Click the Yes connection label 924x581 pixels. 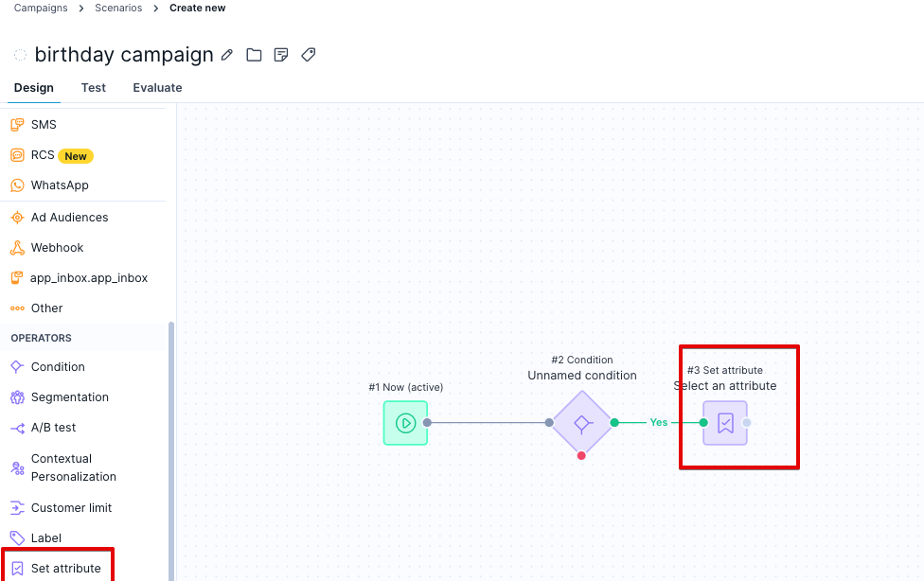pyautogui.click(x=659, y=422)
